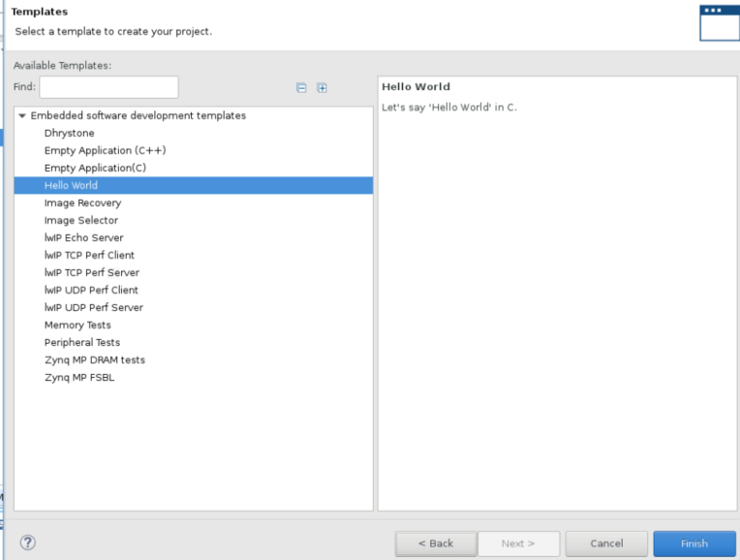Select lwIP TCP Perf Client template

(x=89, y=255)
